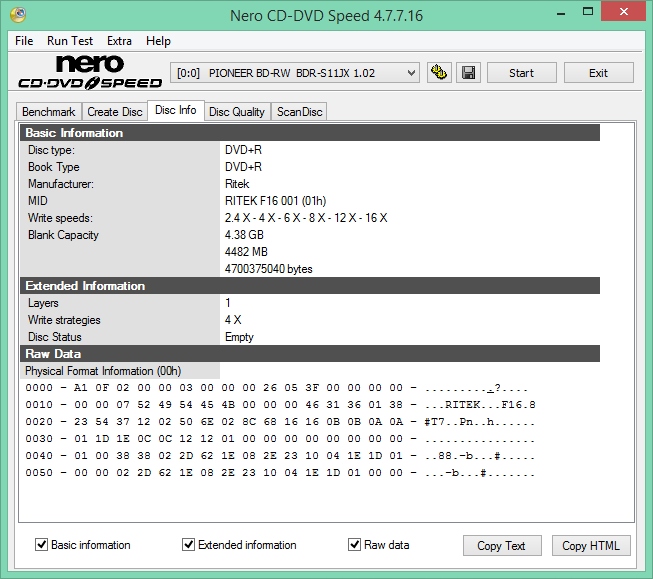Viewport: 653px width, 579px height.
Task: Click the Disc type label
Action: pos(51,150)
